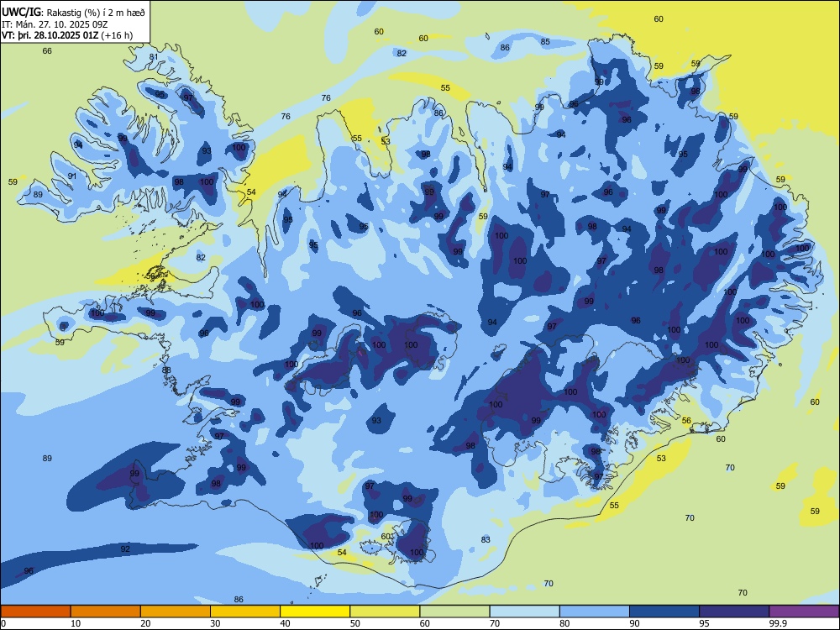The image size is (840, 630).
Task: Click the '0' label on the color scale
Action: tap(3, 623)
